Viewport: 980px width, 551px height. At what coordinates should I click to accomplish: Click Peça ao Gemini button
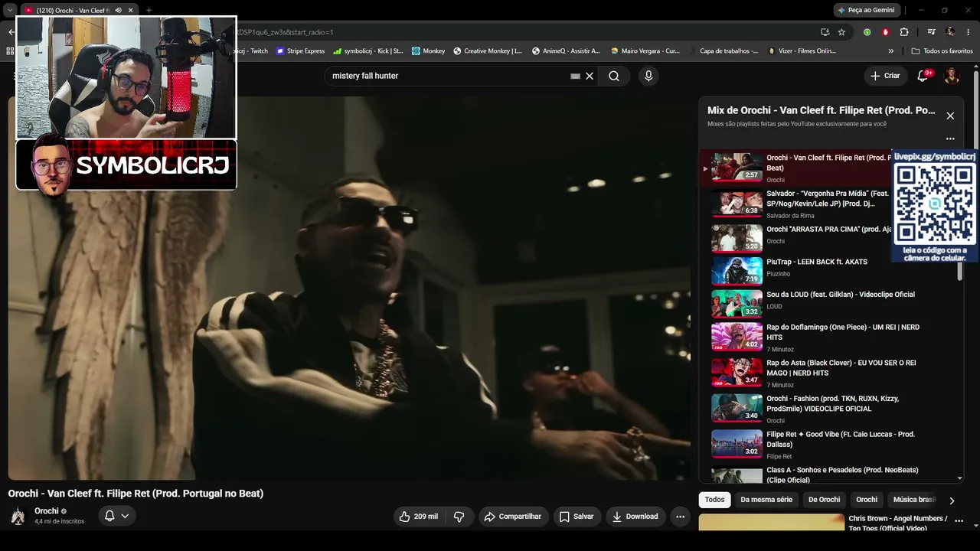(866, 10)
